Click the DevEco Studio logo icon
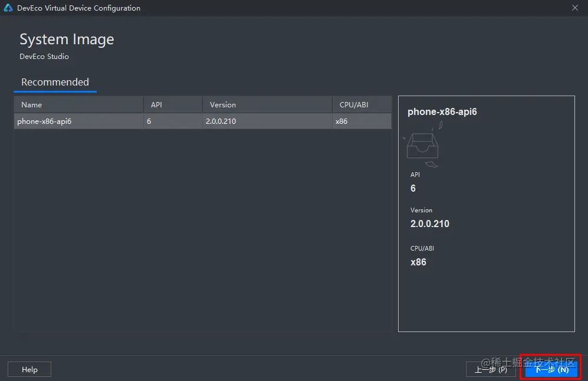Screen dimensions: 588x381 8,8
